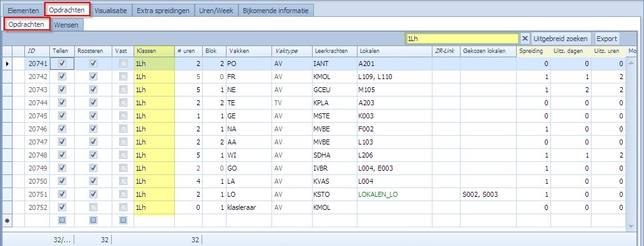
Task: Select teacher cell KVAS
Action: (334, 181)
